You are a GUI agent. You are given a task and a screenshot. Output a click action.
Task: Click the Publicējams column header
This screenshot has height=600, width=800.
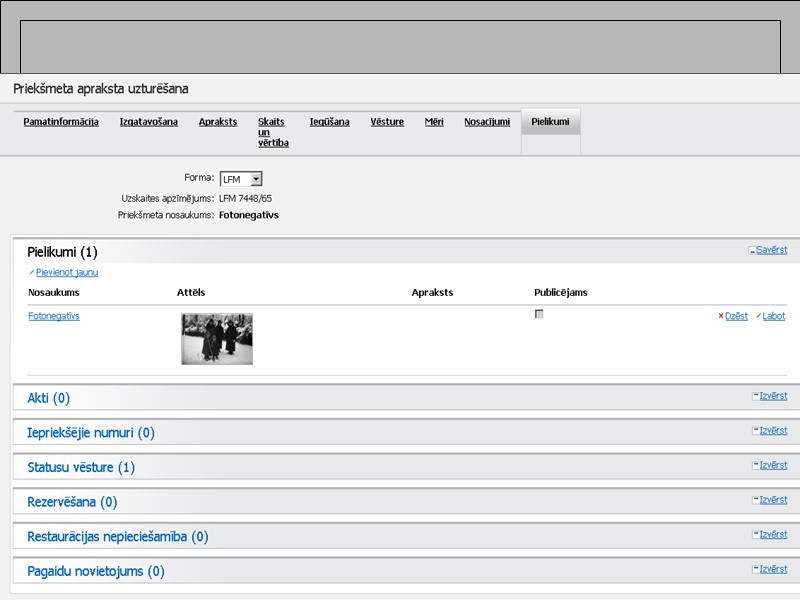pyautogui.click(x=561, y=292)
